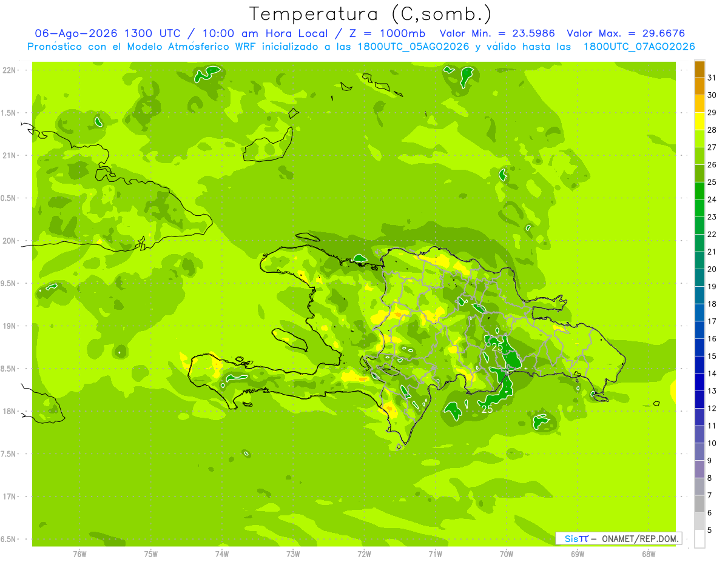Click the '69W' longitude label
This screenshot has width=728, height=562.
[x=578, y=555]
